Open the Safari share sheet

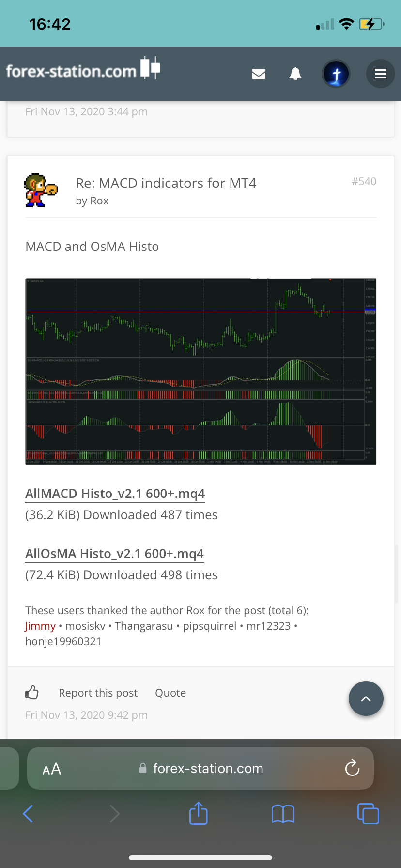(198, 813)
